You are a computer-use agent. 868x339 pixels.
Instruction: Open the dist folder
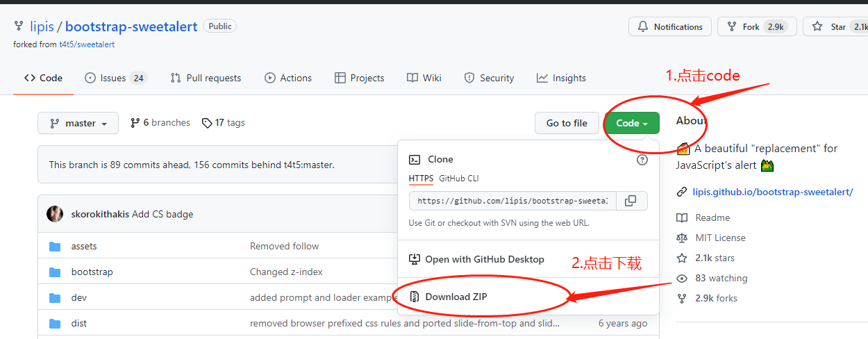tap(78, 323)
